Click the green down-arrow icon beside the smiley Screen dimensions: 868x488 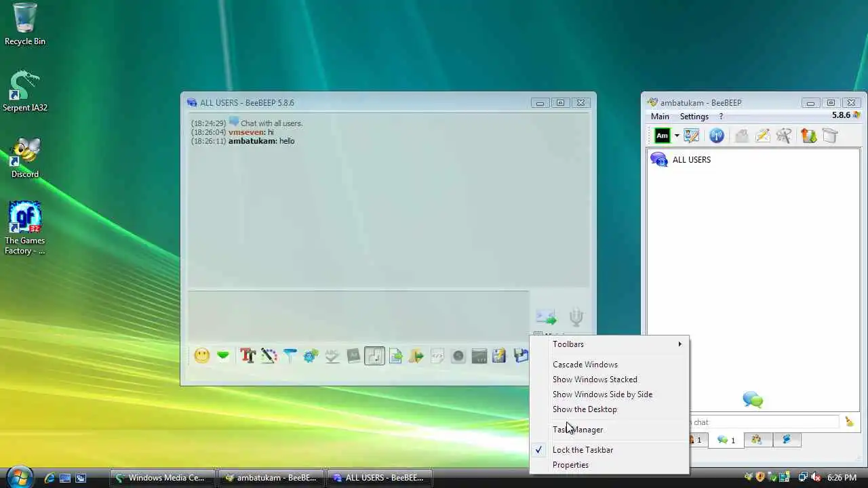(223, 355)
